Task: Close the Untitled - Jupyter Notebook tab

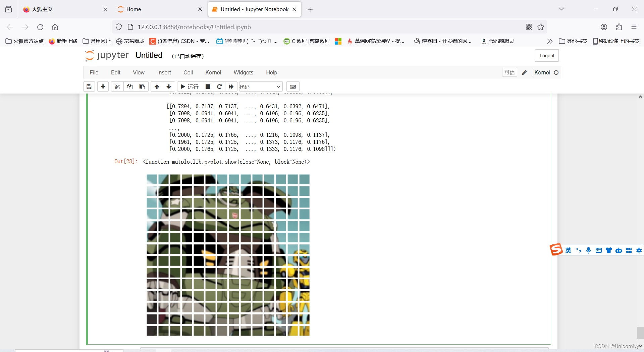Action: click(x=294, y=9)
